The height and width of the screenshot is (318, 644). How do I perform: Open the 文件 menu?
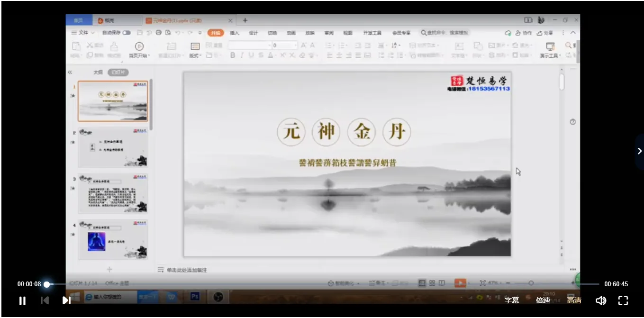83,33
